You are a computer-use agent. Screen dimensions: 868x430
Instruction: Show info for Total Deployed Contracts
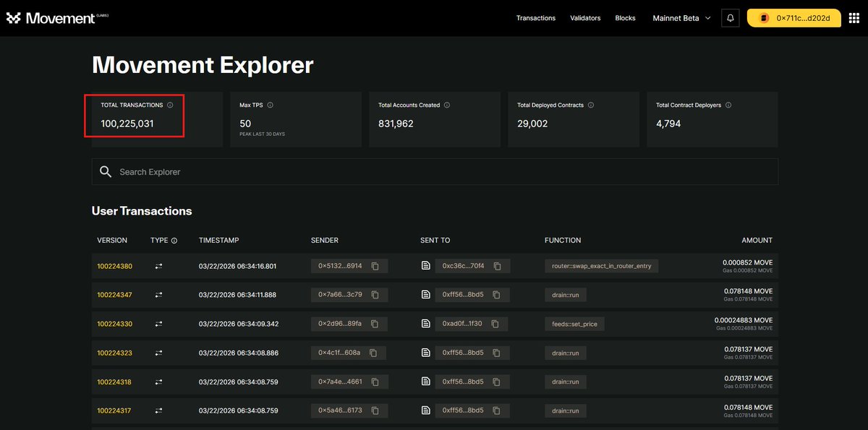pyautogui.click(x=591, y=105)
